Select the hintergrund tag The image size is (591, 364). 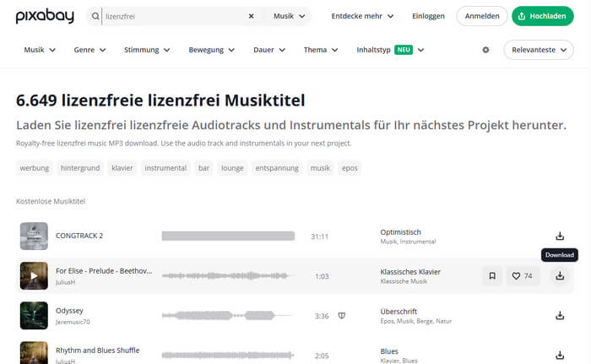point(80,168)
